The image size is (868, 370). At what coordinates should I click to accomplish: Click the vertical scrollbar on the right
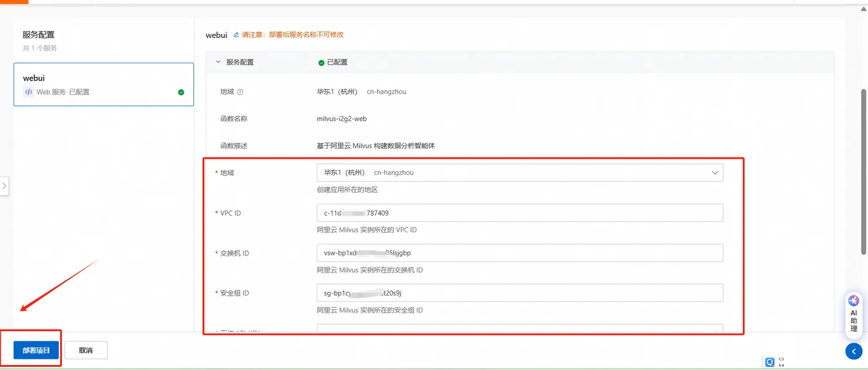coord(864,172)
